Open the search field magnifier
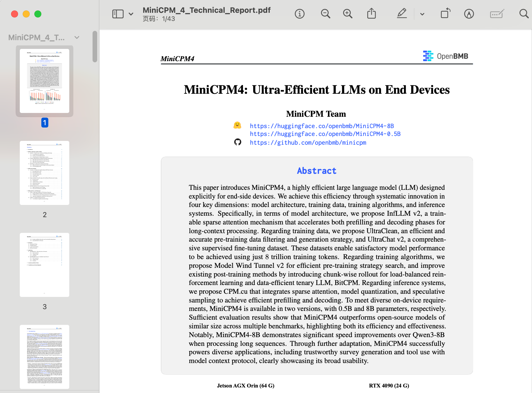 coord(524,14)
